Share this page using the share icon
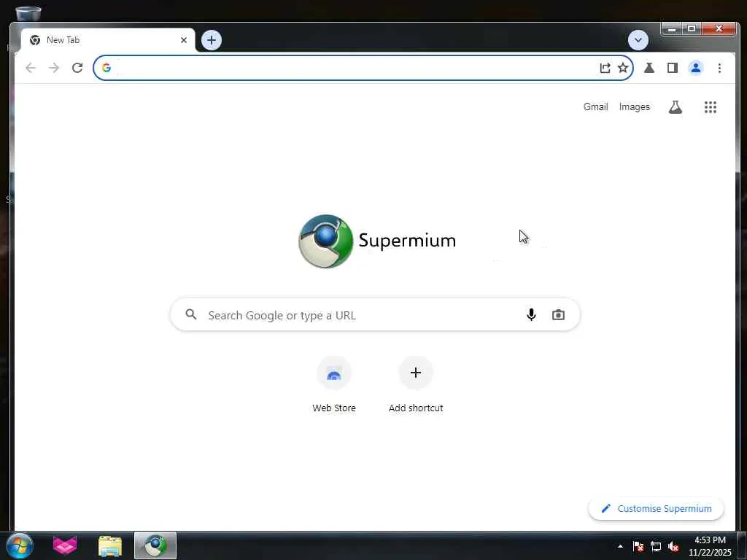747x560 pixels. [605, 68]
